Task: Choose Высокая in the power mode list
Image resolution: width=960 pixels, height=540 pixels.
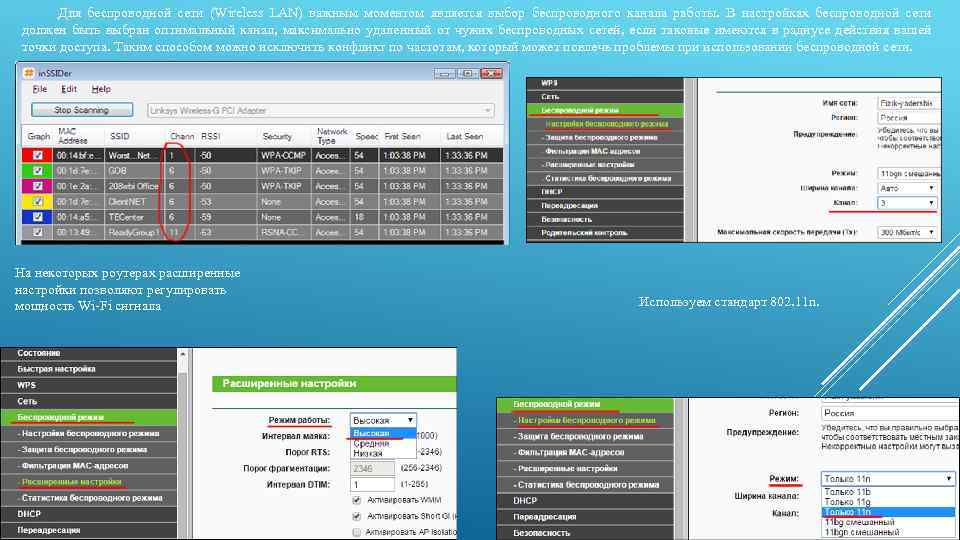Action: click(x=383, y=433)
